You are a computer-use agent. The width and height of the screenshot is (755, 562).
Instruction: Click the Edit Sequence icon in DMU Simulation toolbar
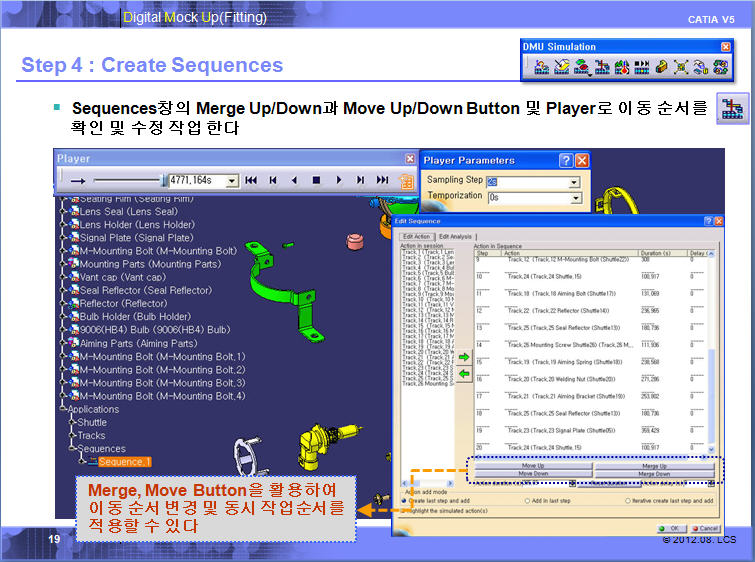(x=602, y=67)
